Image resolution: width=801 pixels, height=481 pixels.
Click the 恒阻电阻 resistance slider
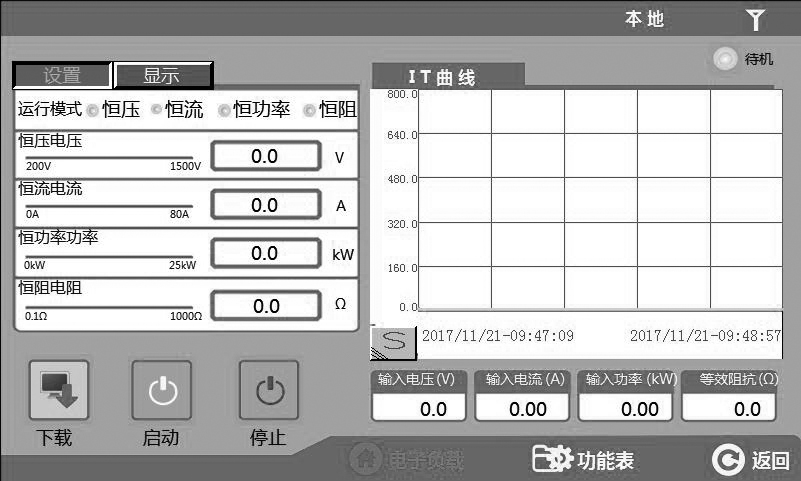pos(108,308)
